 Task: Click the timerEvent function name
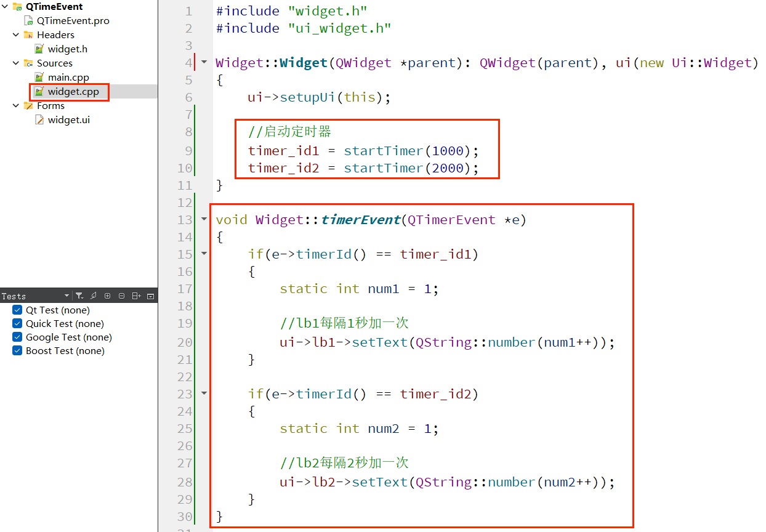click(361, 220)
